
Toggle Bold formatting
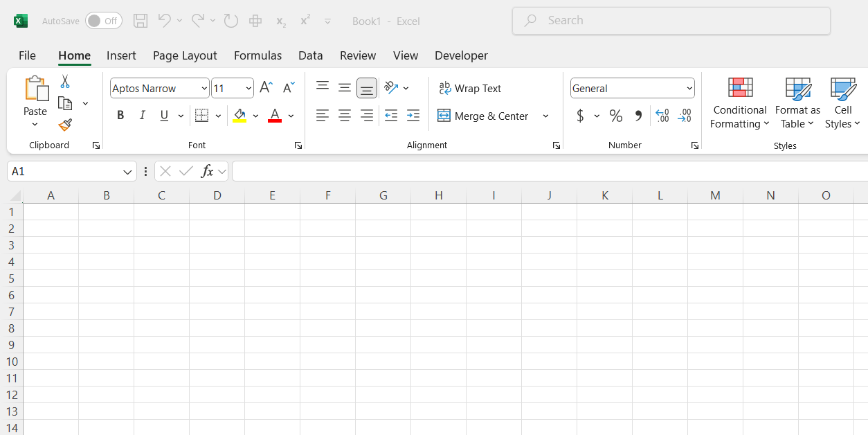click(120, 116)
